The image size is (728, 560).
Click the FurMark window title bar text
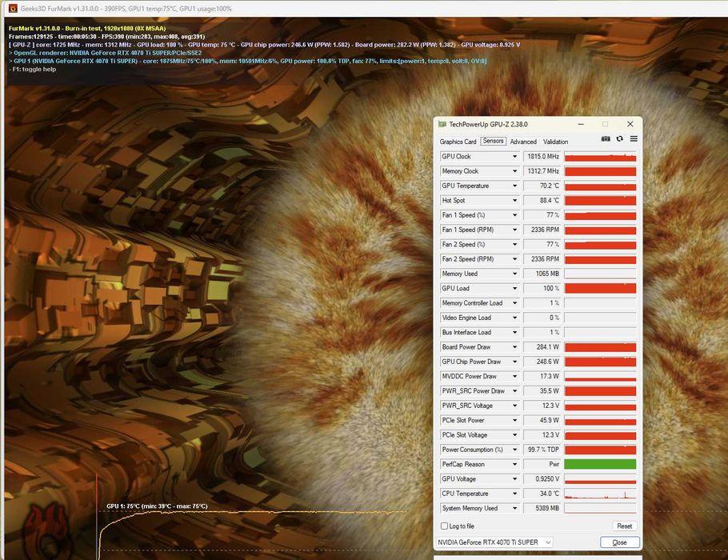126,9
